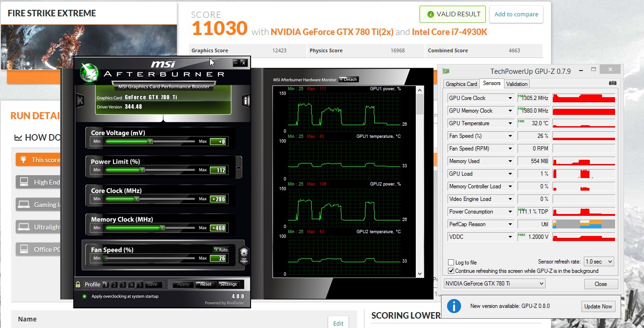This screenshot has height=328, width=644.
Task: Switch to Sensors tab in GPU-Z
Action: pos(491,84)
